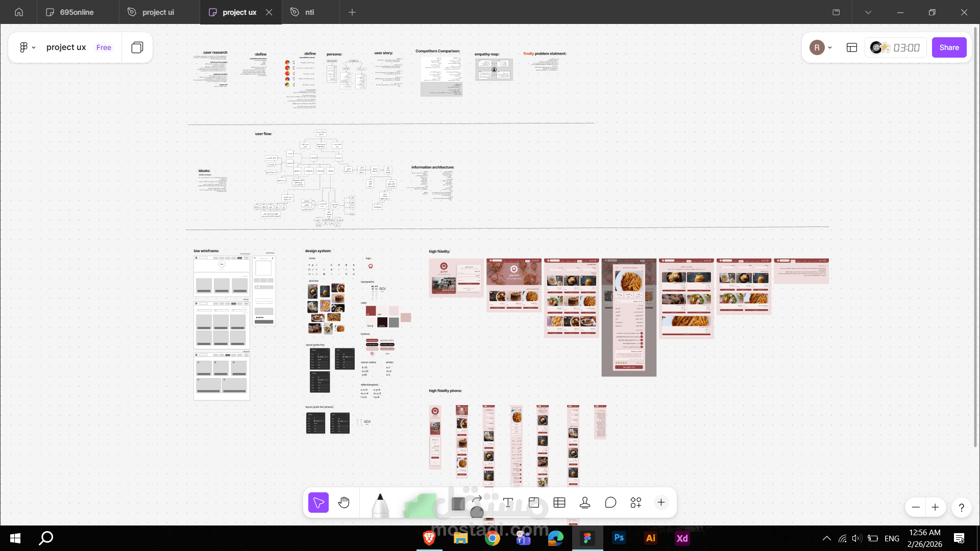Click the maroon color swatch in design system

(x=371, y=310)
